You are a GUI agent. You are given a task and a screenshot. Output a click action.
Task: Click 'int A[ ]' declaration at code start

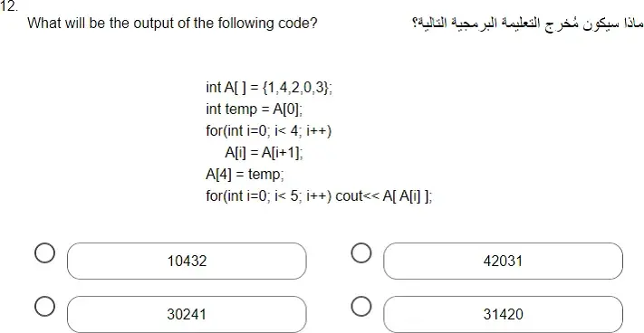tap(226, 88)
